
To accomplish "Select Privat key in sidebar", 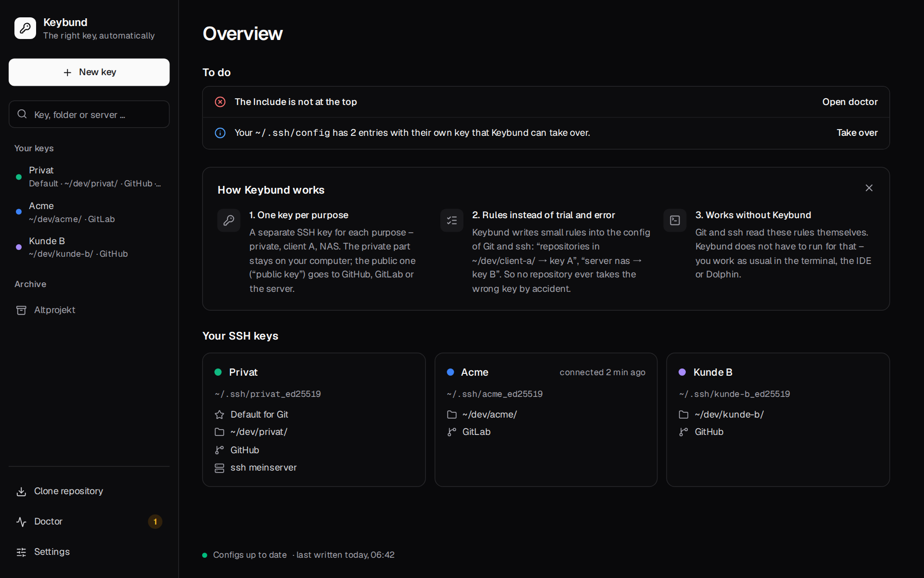I will point(89,177).
